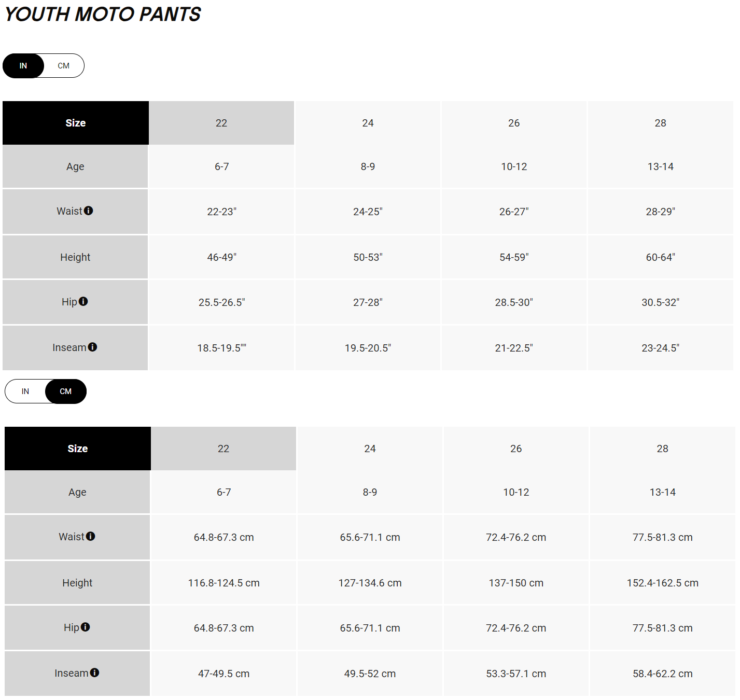Select the Age 13-14 cell in cm table
Image resolution: width=740 pixels, height=700 pixels.
(x=662, y=492)
